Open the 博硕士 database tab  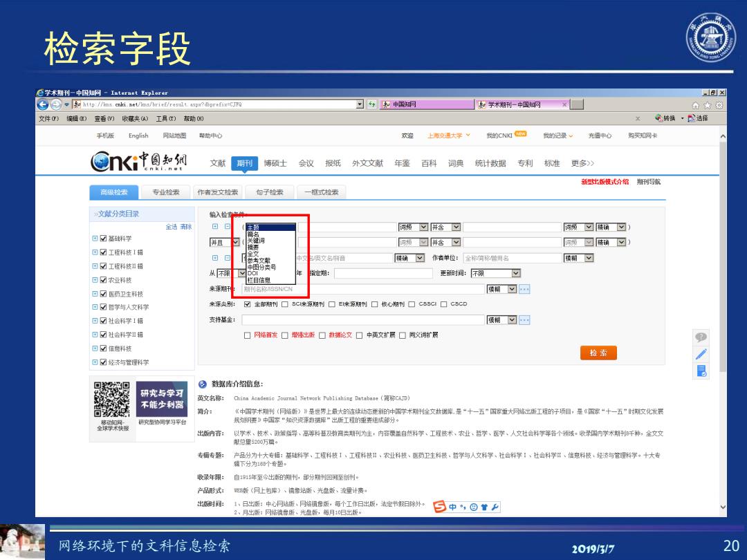[275, 163]
